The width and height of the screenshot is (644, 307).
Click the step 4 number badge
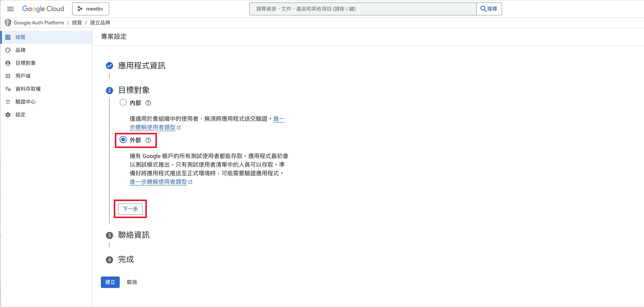coord(109,260)
